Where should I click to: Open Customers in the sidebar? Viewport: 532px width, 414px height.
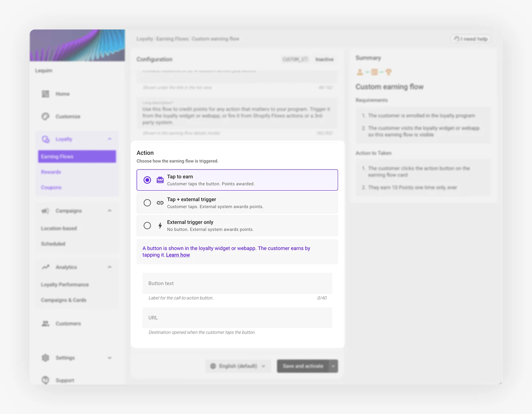68,324
